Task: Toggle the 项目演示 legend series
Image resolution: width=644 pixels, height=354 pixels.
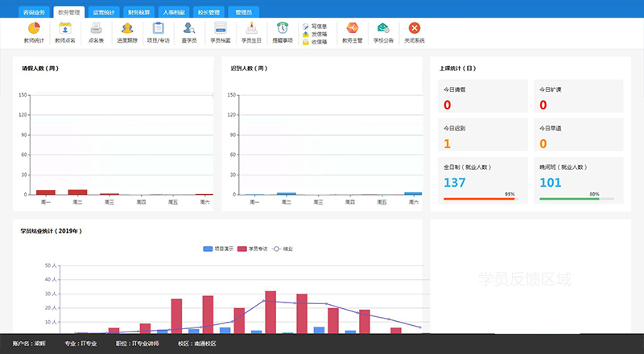Action: (218, 249)
